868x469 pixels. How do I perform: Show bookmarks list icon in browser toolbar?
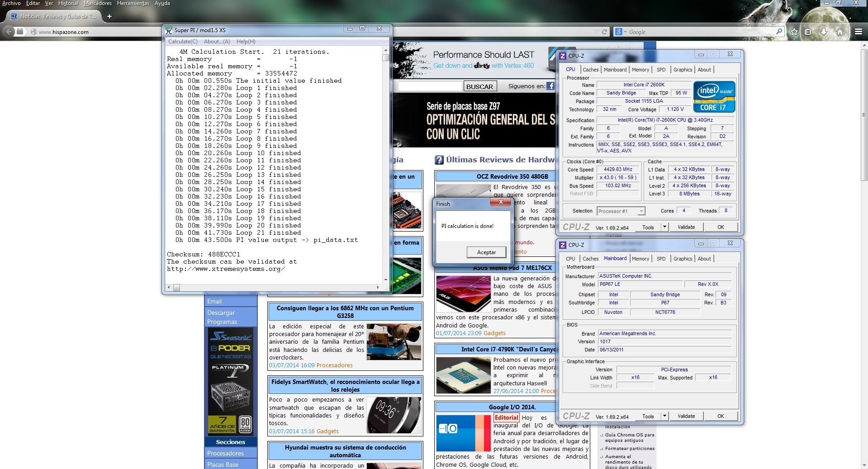[808, 32]
